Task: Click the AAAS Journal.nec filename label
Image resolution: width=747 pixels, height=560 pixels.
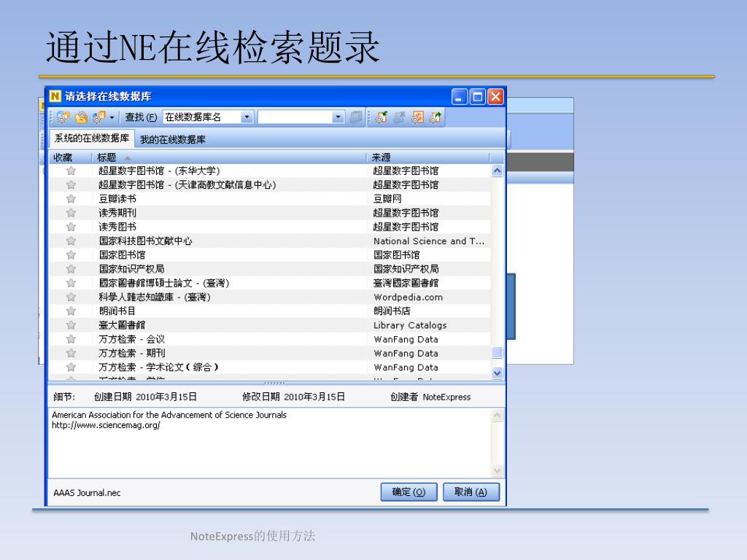Action: 87,493
